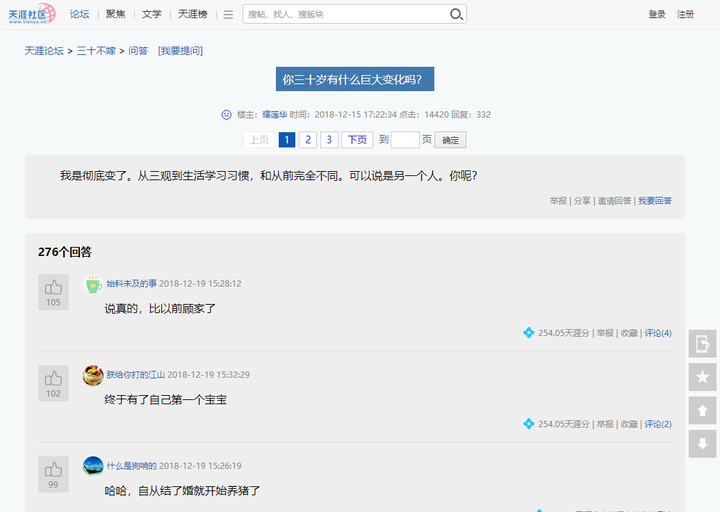
Task: Focus the search input box
Action: click(347, 14)
